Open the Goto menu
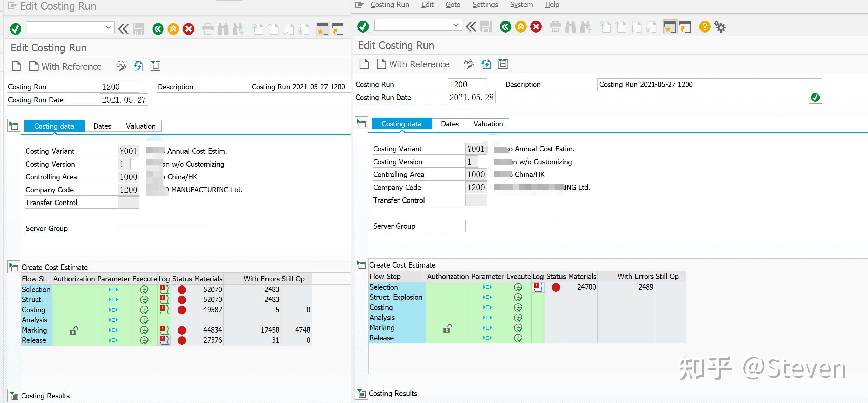Viewport: 868px width, 403px height. tap(453, 5)
